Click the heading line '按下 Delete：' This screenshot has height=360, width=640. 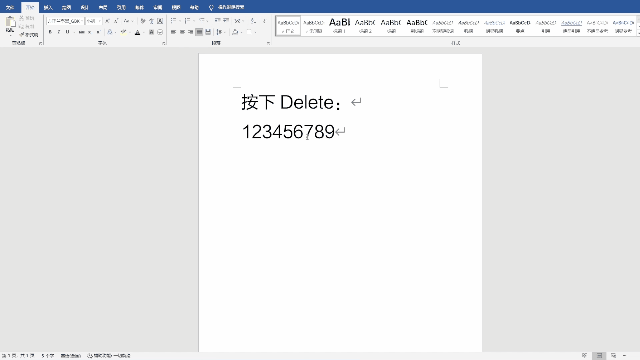tap(292, 102)
